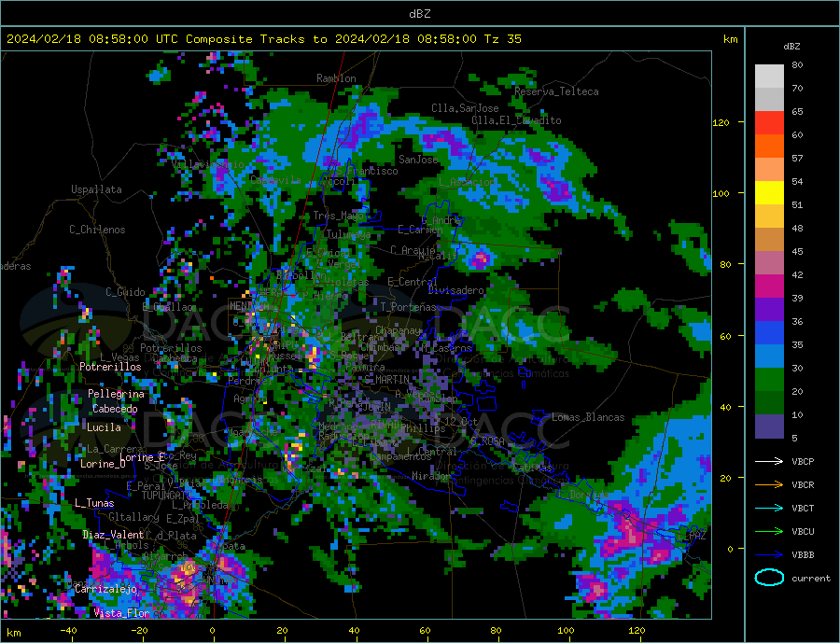Click the green VBCU arrow in legend
This screenshot has height=643, width=840.
[x=770, y=532]
